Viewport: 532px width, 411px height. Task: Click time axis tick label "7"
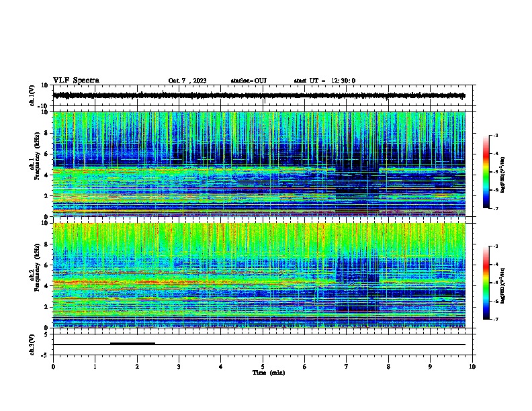click(x=347, y=366)
